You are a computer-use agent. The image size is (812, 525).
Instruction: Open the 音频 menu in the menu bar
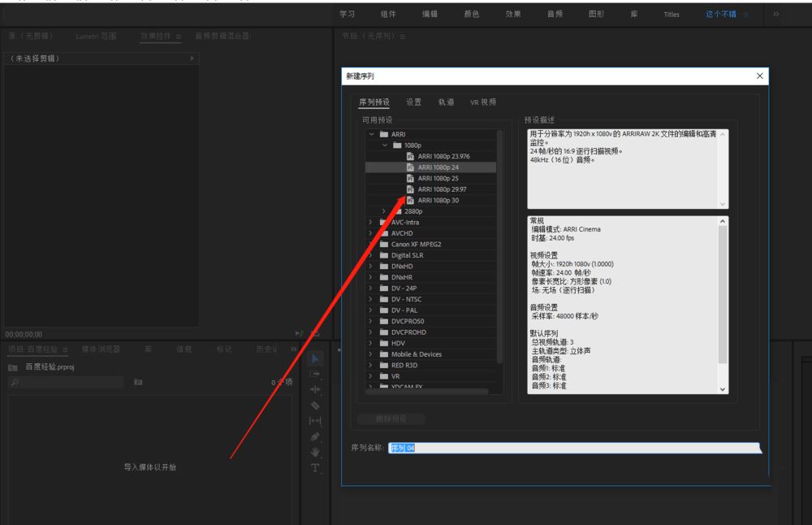(554, 13)
